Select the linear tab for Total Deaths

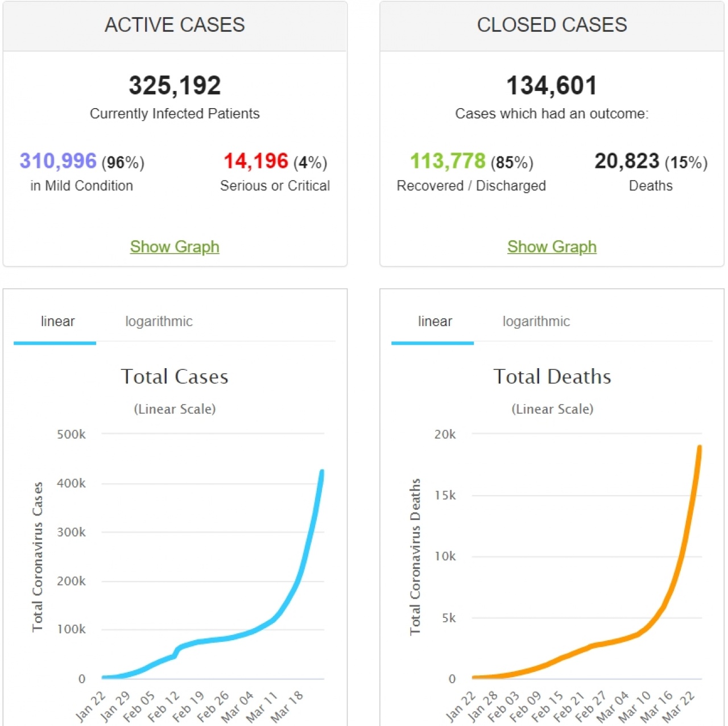(435, 321)
